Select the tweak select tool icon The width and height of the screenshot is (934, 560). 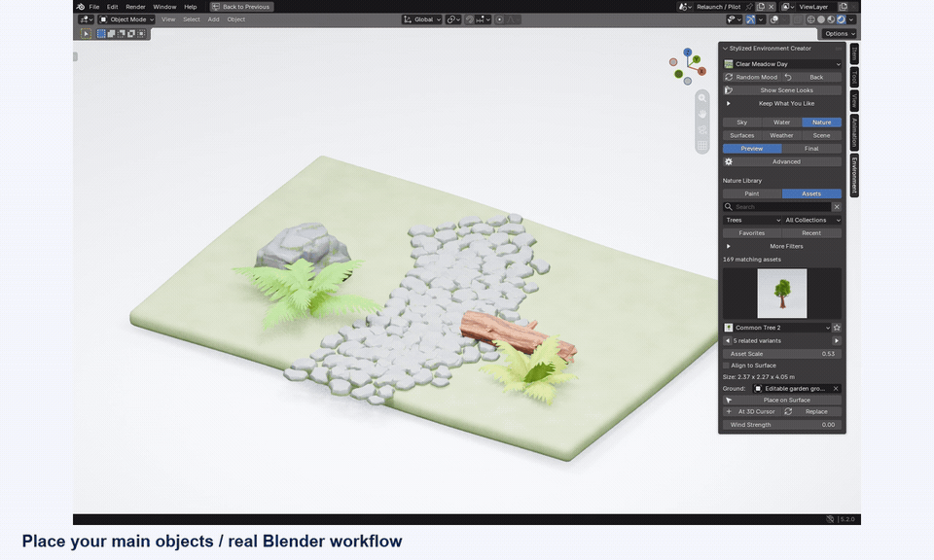(86, 34)
